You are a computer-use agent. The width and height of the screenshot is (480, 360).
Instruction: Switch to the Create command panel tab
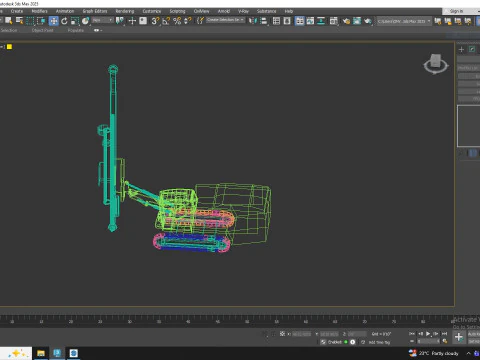click(x=461, y=49)
